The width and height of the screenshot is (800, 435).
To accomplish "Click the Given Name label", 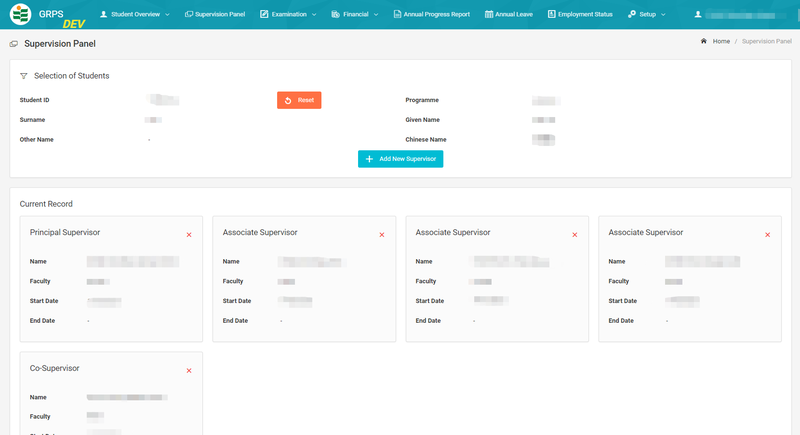I will tap(422, 120).
